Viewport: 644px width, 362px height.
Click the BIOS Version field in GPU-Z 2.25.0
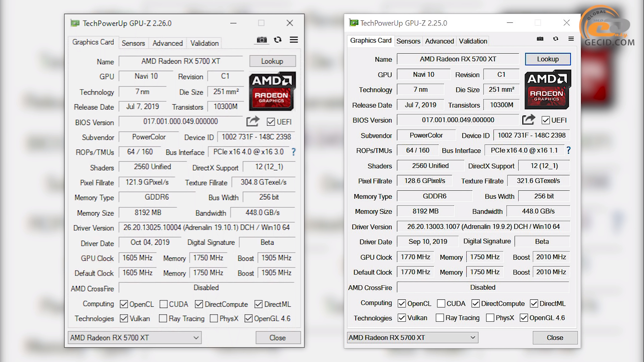[458, 120]
